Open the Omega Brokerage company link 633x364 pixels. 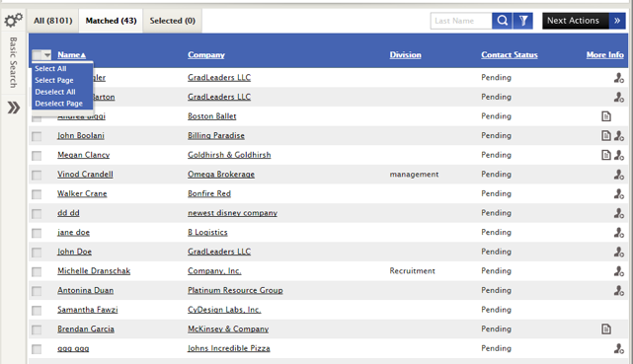(x=221, y=175)
